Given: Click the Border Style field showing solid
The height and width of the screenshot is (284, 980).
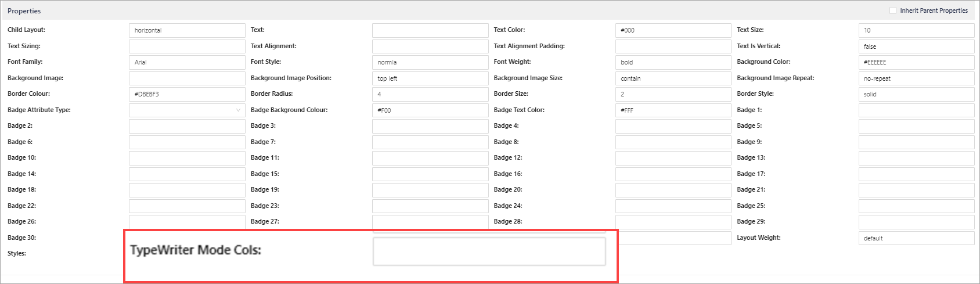Looking at the screenshot, I should coord(916,94).
